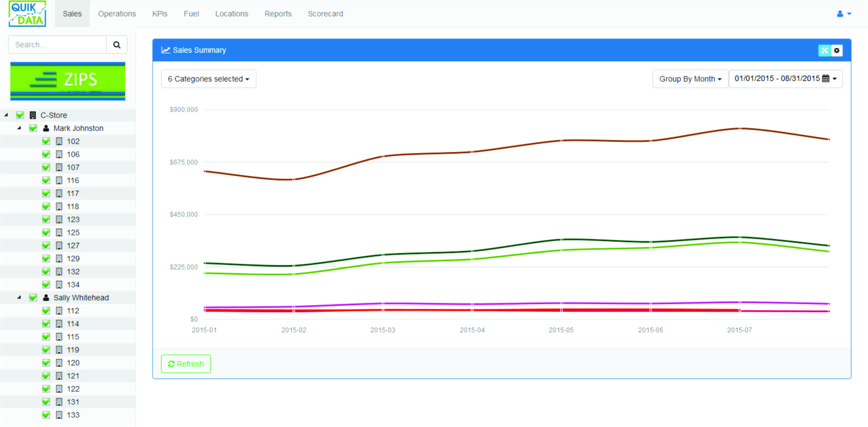
Task: Toggle the checkbox for store 122
Action: coord(46,389)
